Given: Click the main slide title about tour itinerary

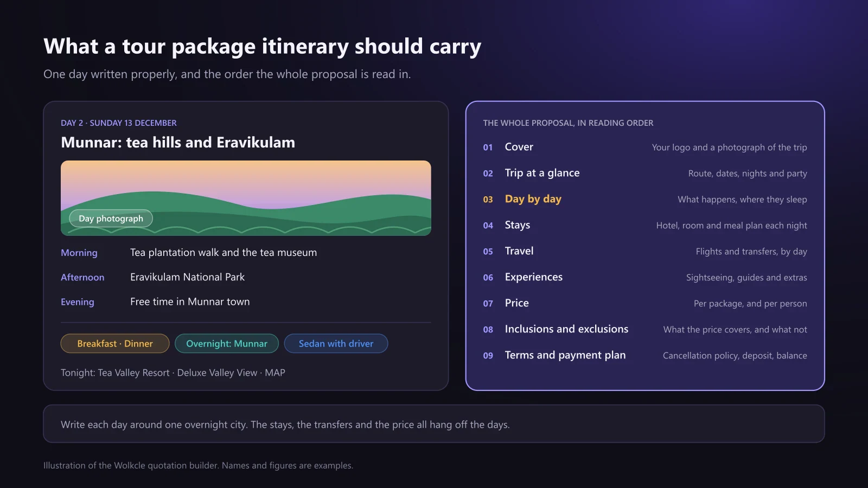Looking at the screenshot, I should coord(262,47).
